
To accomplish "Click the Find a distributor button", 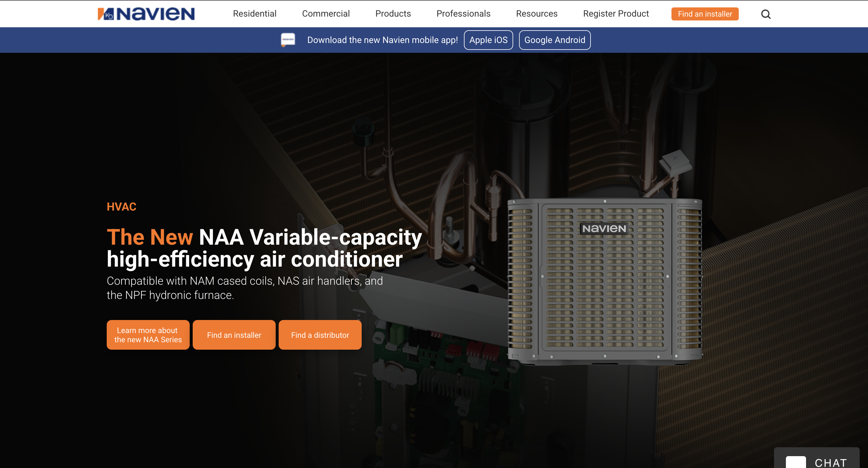I will pos(320,335).
